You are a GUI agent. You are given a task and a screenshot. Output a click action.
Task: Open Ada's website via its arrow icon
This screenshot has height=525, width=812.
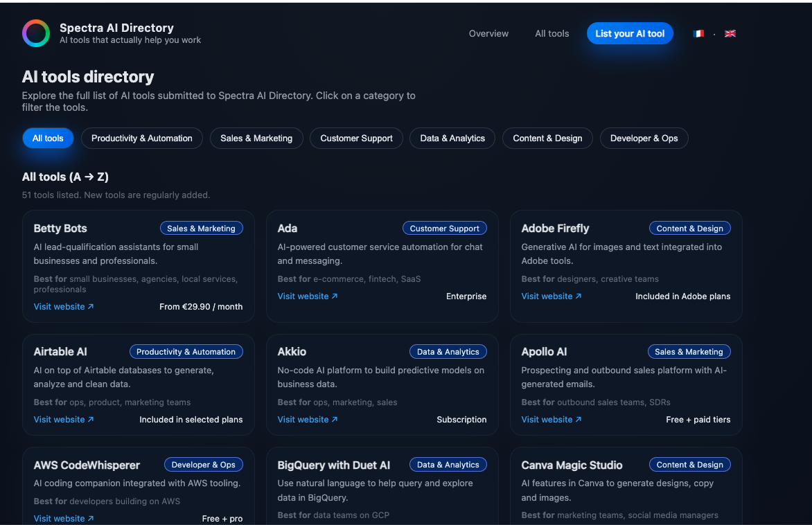pos(335,296)
